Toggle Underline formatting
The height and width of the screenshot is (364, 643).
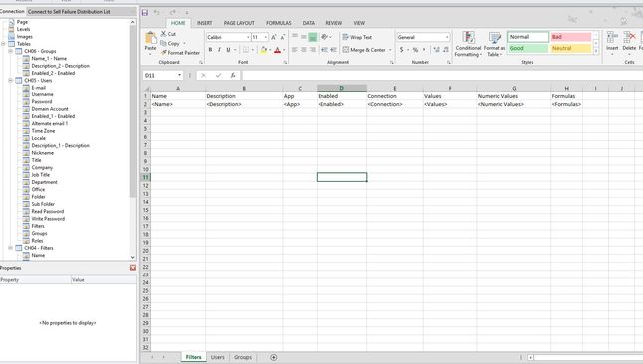click(228, 50)
